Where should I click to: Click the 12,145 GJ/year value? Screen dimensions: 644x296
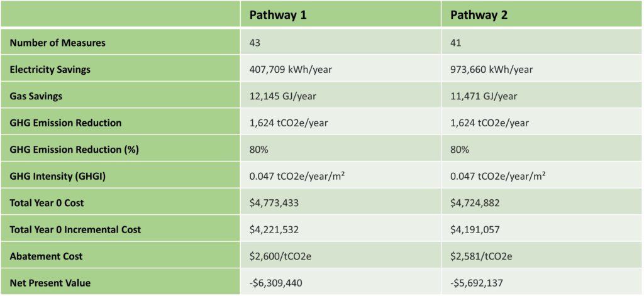coord(282,96)
